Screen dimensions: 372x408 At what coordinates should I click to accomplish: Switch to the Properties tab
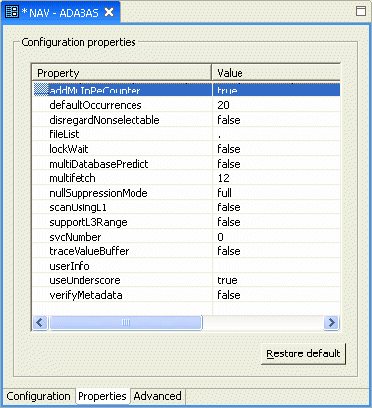(102, 396)
